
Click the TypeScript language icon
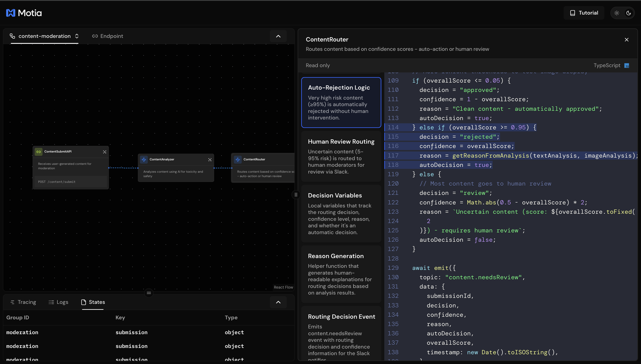pyautogui.click(x=627, y=66)
